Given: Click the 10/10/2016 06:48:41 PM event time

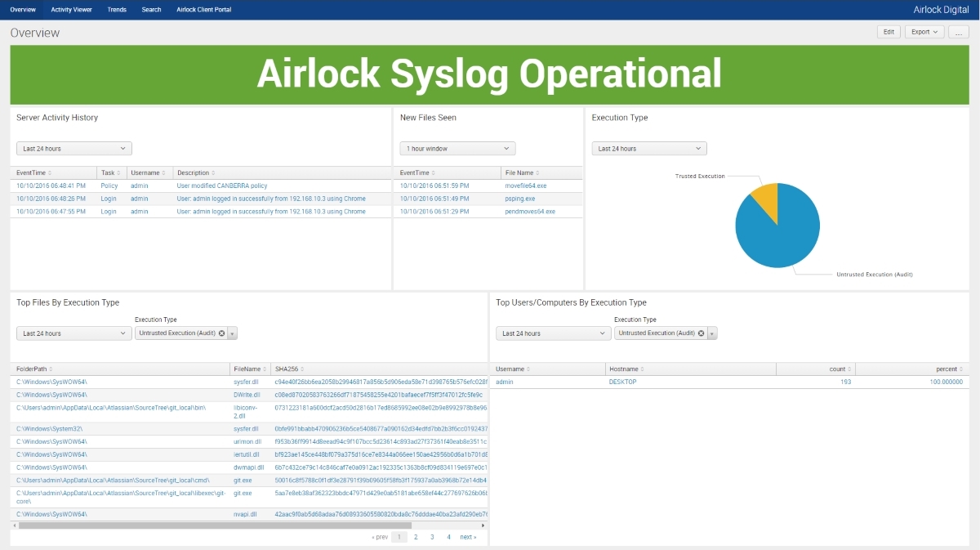Looking at the screenshot, I should pyautogui.click(x=51, y=186).
